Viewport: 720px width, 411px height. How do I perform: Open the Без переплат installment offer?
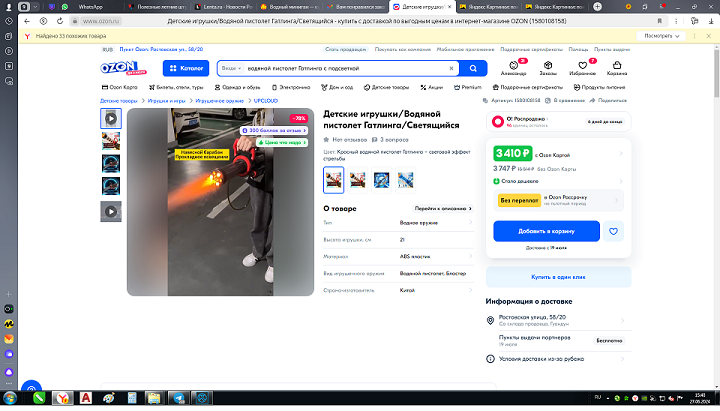(558, 201)
